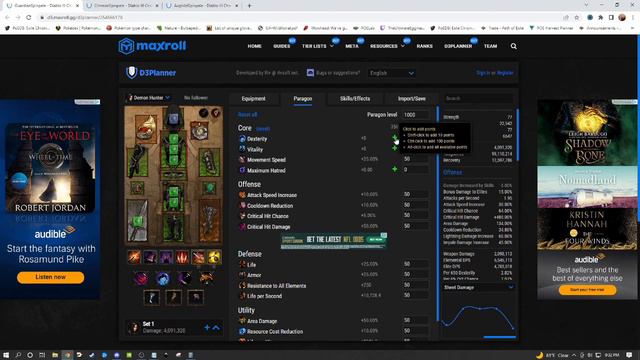Screen dimensions: 640x360
Task: Open the Demon Hunter class dropdown
Action: point(149,98)
